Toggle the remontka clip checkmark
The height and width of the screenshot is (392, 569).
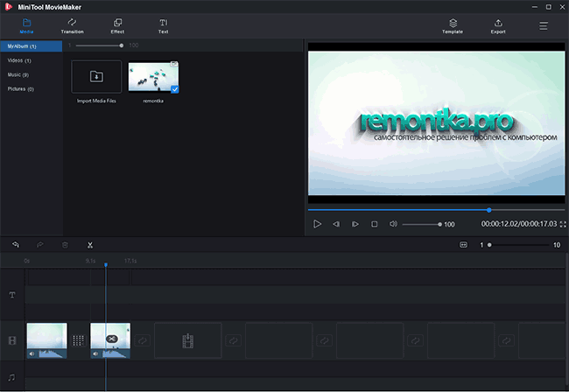coord(174,89)
